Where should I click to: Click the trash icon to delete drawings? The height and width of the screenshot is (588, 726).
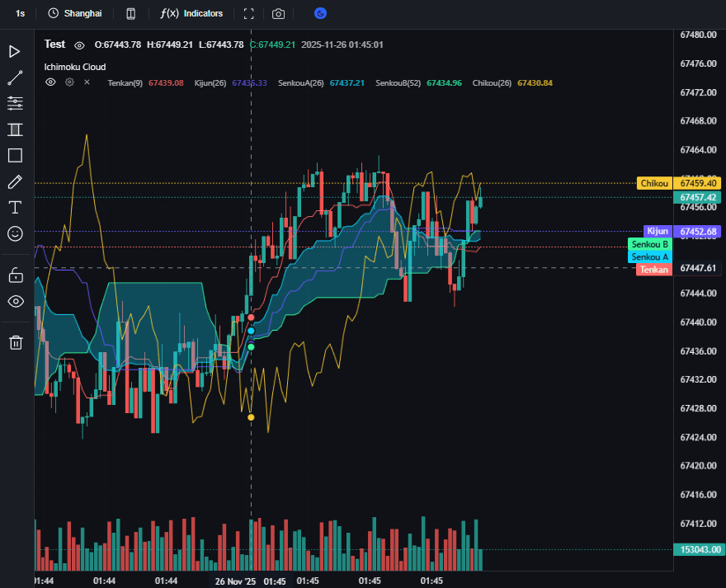(x=15, y=342)
